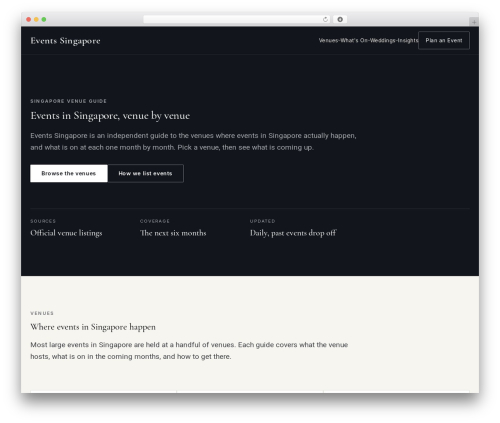Click Where events in Singapore happen heading
The image size is (500, 423).
[93, 327]
